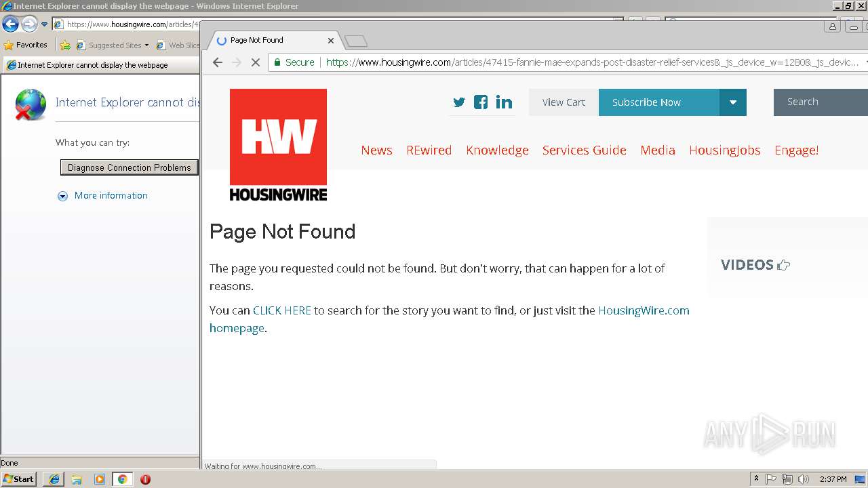Click the HousingWire HW logo

(278, 145)
